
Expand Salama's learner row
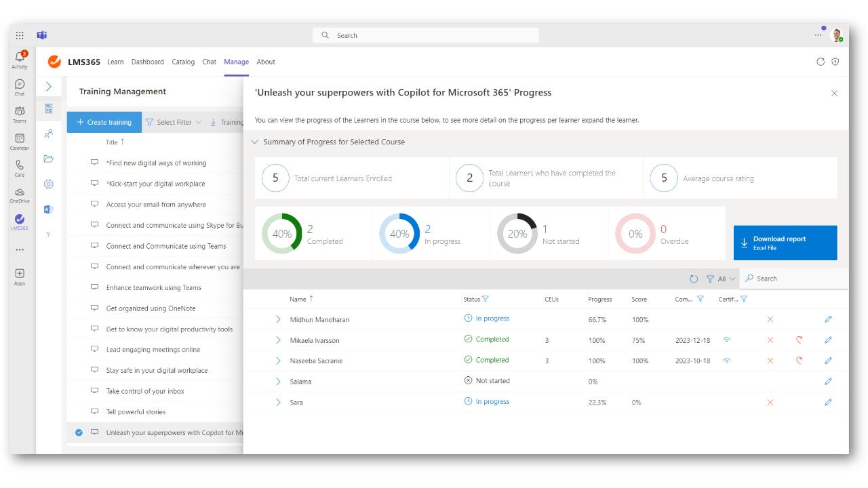(x=278, y=382)
